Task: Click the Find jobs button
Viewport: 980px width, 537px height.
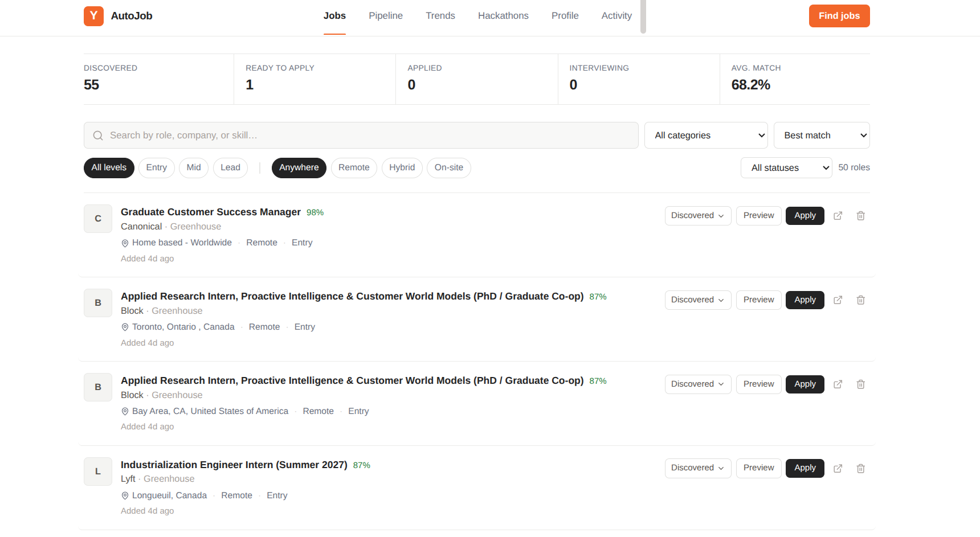Action: (x=839, y=16)
